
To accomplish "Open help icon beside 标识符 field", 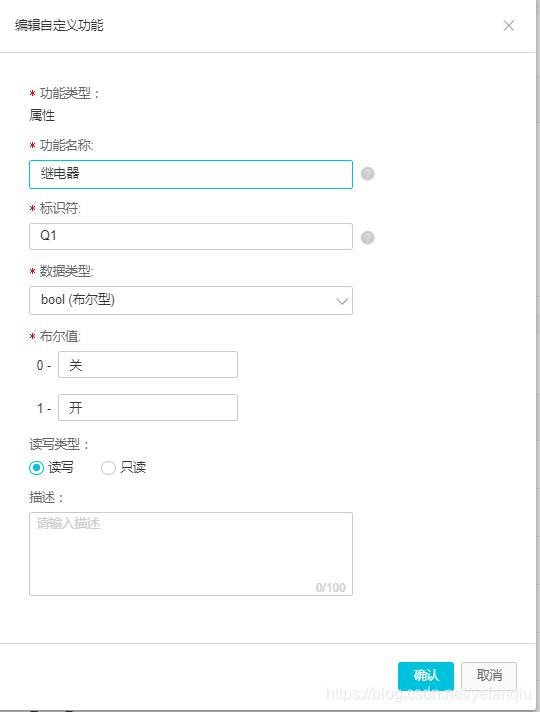I will pos(367,237).
